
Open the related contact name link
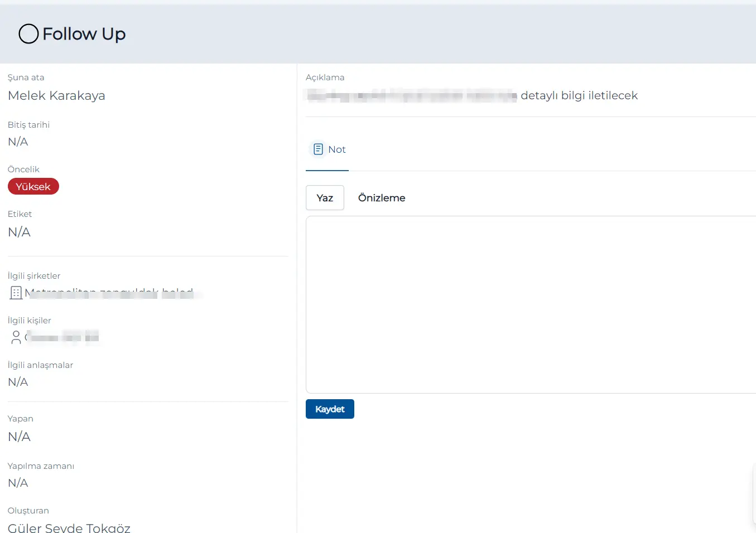62,337
